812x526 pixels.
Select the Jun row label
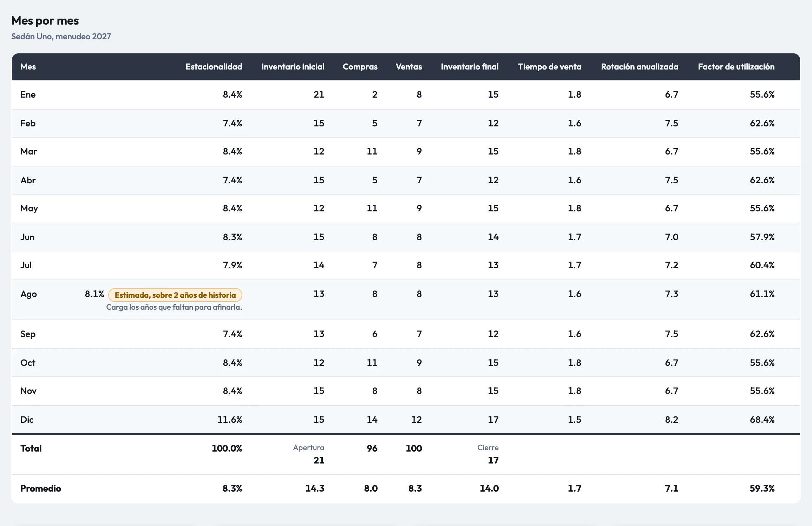tap(27, 237)
